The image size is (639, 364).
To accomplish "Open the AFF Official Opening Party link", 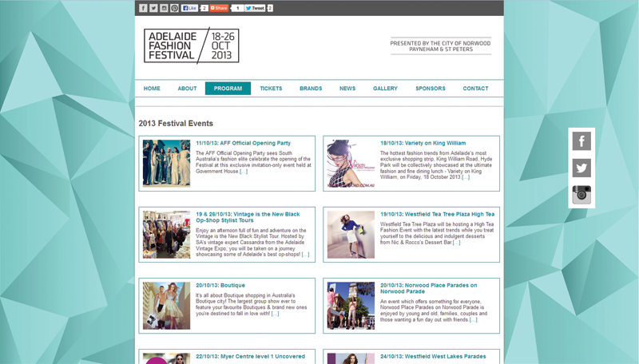I will click(244, 144).
